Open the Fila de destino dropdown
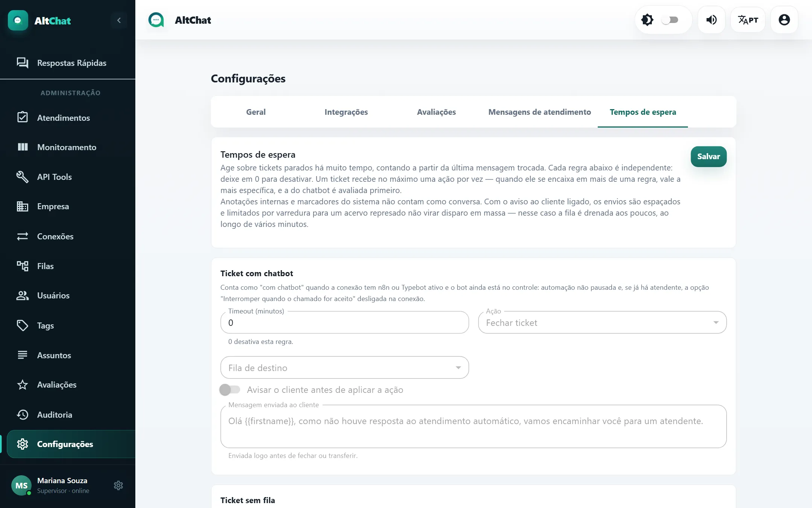This screenshot has height=508, width=812. [344, 368]
